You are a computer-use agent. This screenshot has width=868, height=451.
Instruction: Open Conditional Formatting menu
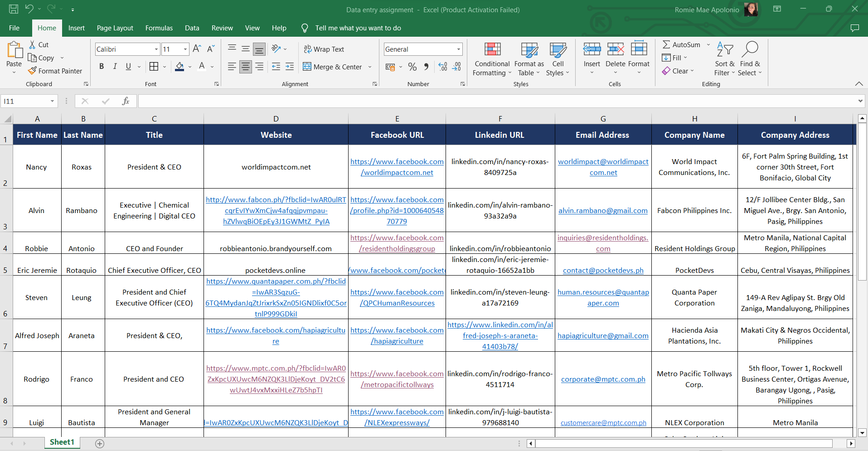492,60
